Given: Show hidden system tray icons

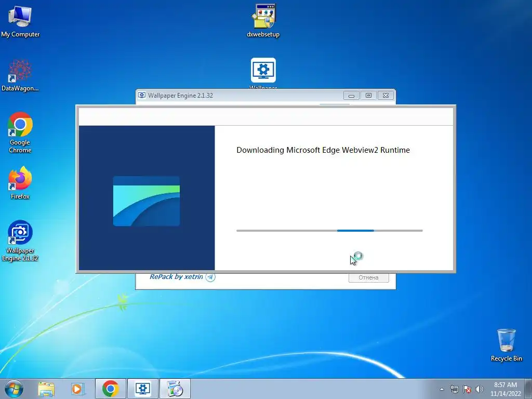Looking at the screenshot, I should (442, 389).
